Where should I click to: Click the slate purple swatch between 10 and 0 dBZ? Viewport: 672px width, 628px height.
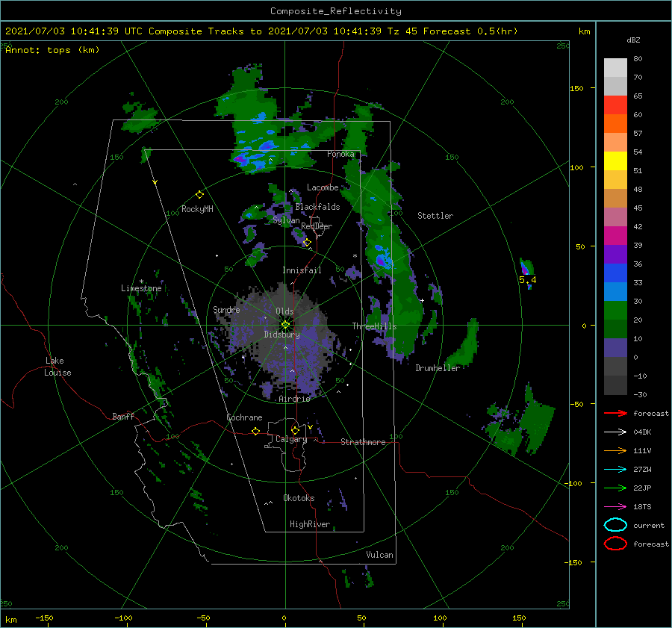(615, 348)
